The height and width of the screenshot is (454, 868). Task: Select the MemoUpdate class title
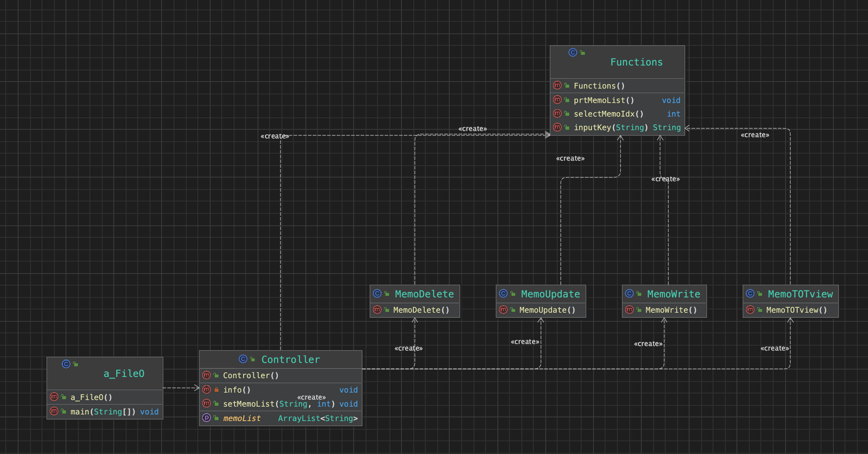pyautogui.click(x=550, y=294)
